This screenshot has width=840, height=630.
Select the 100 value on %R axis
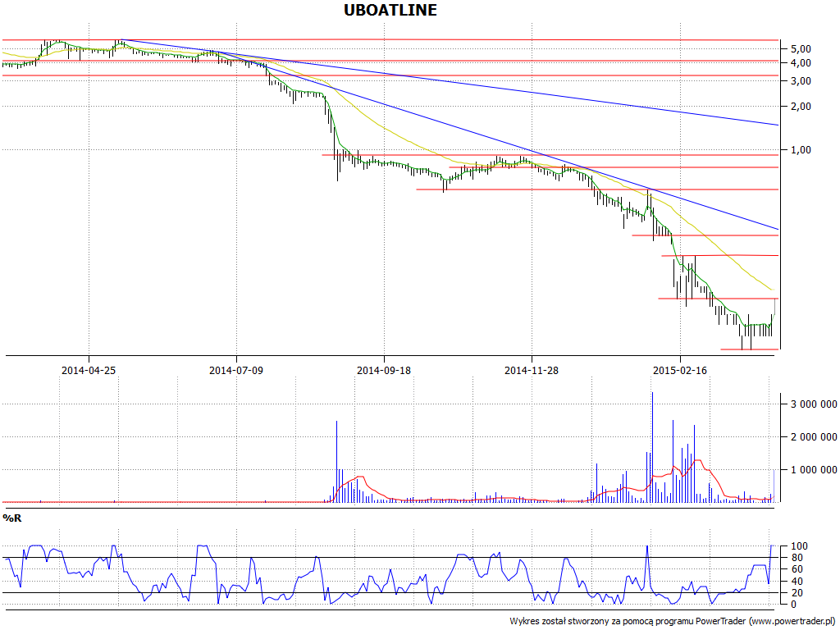[799, 546]
